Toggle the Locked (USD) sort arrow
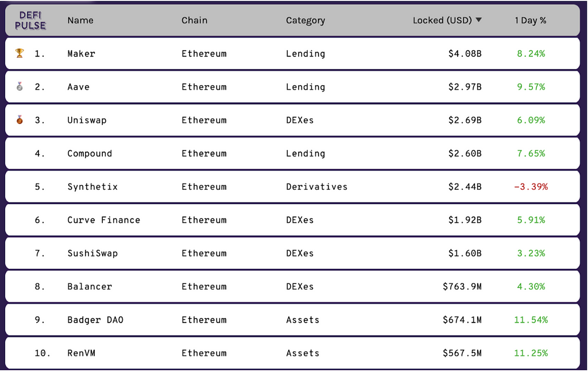 click(x=479, y=20)
